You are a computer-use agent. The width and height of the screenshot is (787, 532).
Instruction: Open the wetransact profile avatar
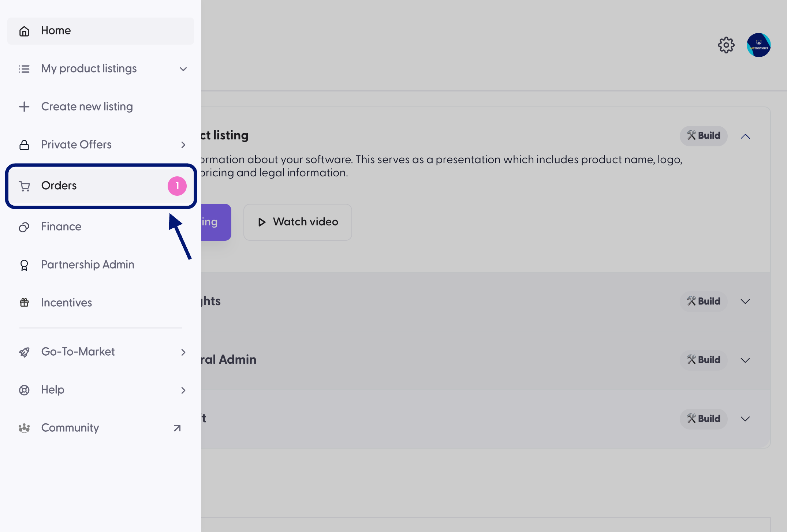pyautogui.click(x=759, y=45)
